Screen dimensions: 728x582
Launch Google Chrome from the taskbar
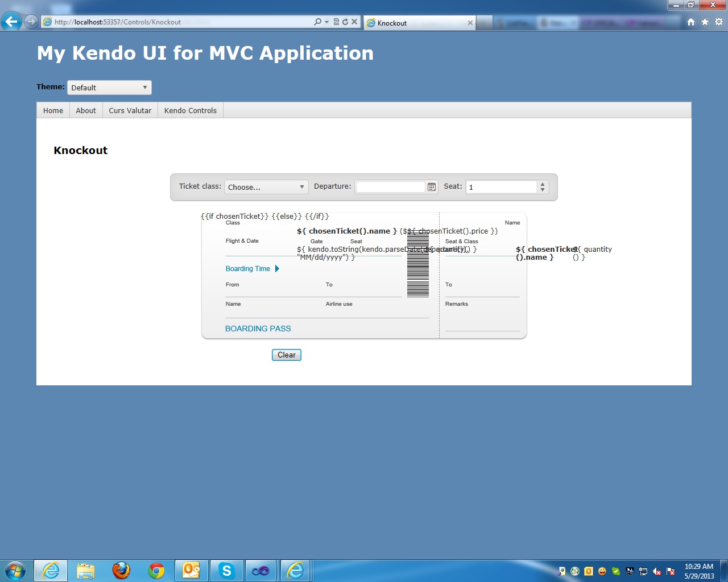click(156, 571)
